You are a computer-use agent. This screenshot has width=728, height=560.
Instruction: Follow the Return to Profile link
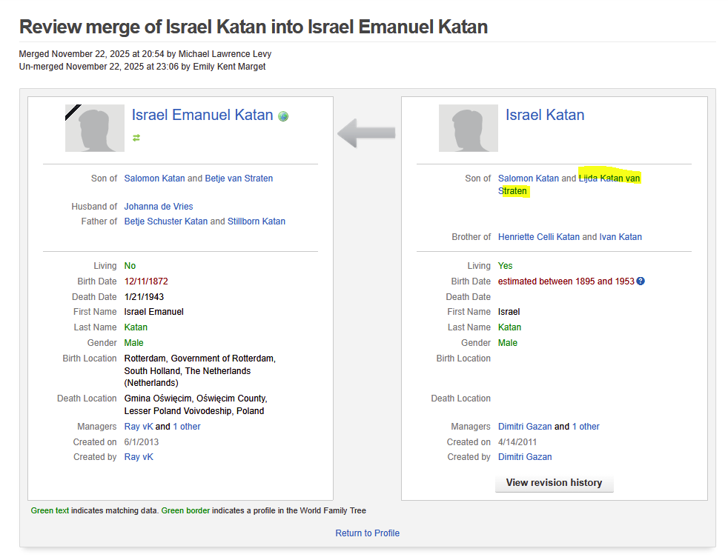[x=367, y=533]
